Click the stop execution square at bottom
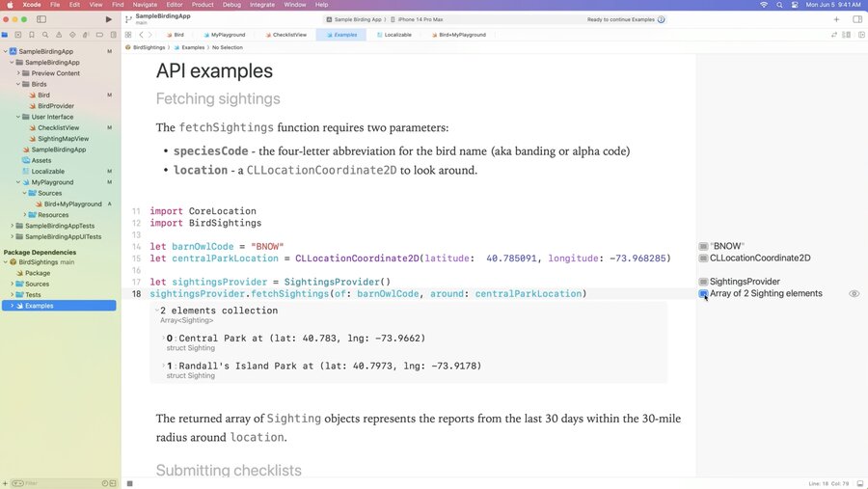Image resolution: width=868 pixels, height=489 pixels. click(x=130, y=483)
